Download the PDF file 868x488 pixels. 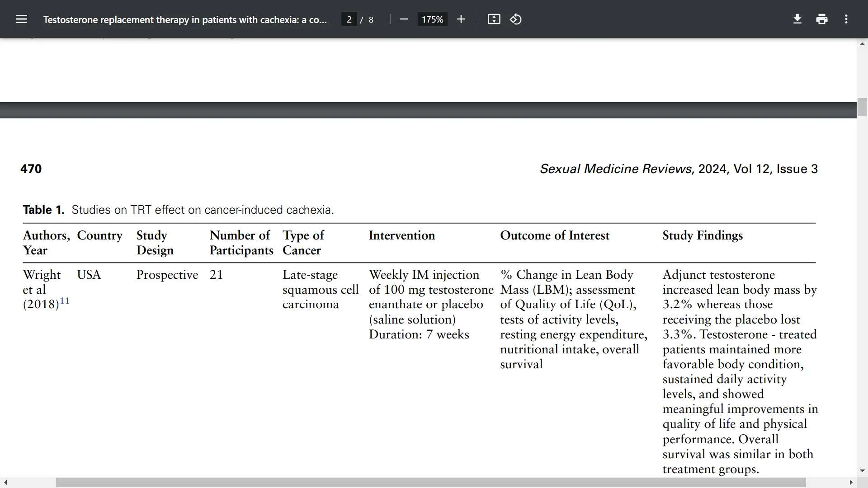point(797,19)
